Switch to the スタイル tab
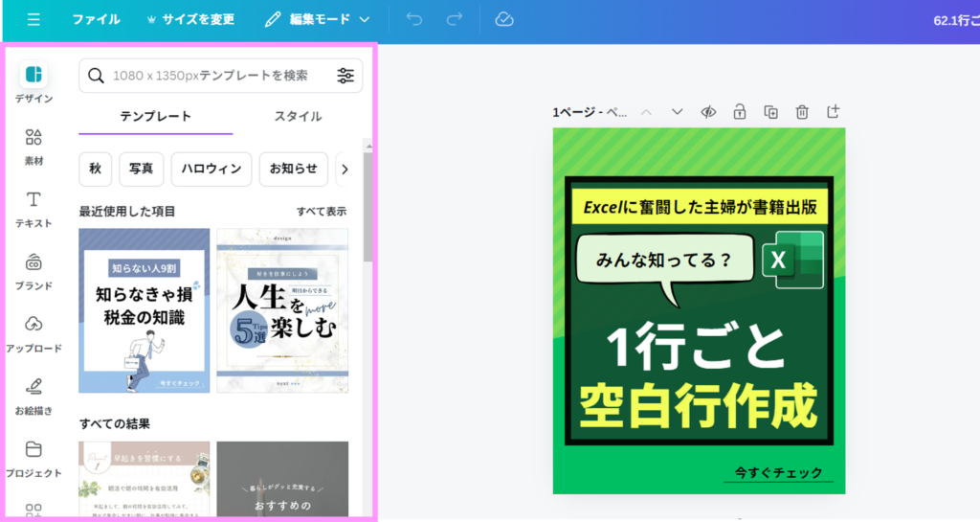This screenshot has height=522, width=980. (x=298, y=117)
